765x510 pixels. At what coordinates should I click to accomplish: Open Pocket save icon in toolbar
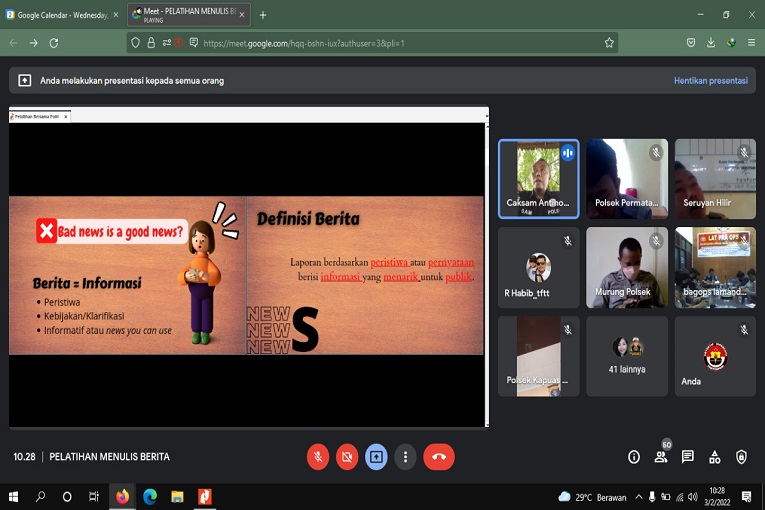691,43
